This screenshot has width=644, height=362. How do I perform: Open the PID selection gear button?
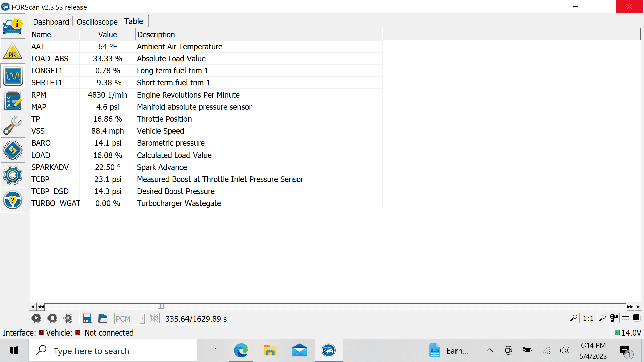pos(68,318)
